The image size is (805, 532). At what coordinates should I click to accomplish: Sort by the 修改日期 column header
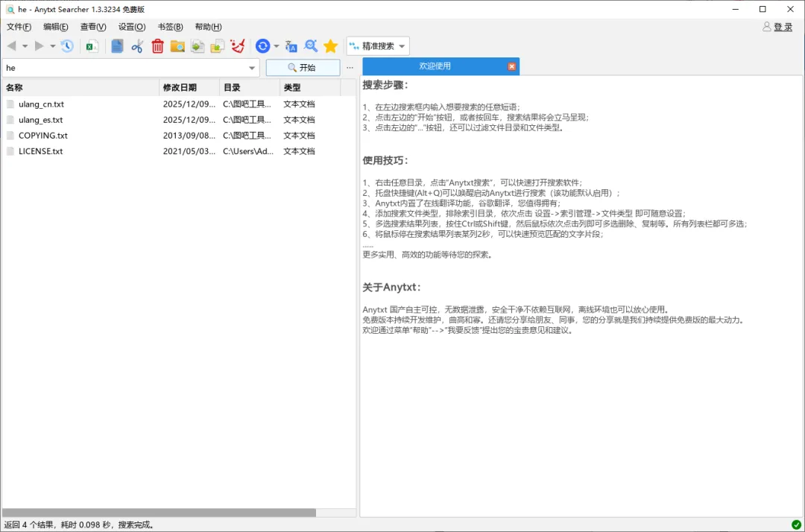[x=189, y=88]
